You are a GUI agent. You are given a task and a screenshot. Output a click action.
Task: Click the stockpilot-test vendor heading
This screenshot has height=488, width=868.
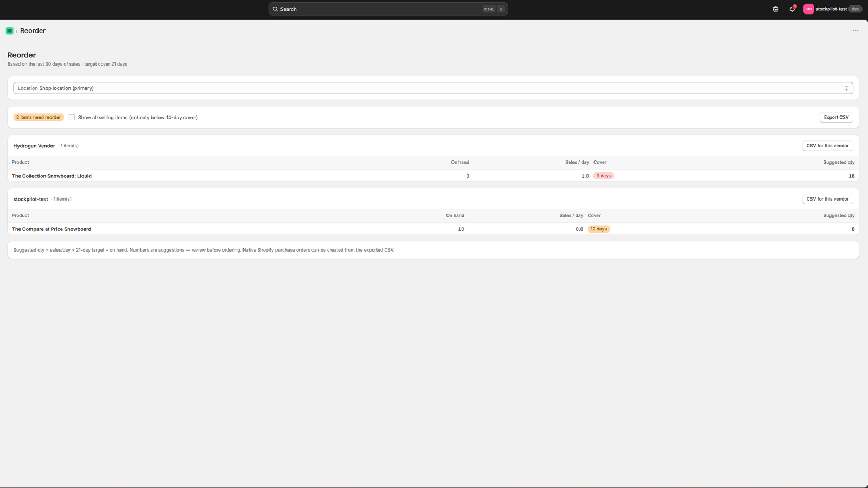point(30,199)
